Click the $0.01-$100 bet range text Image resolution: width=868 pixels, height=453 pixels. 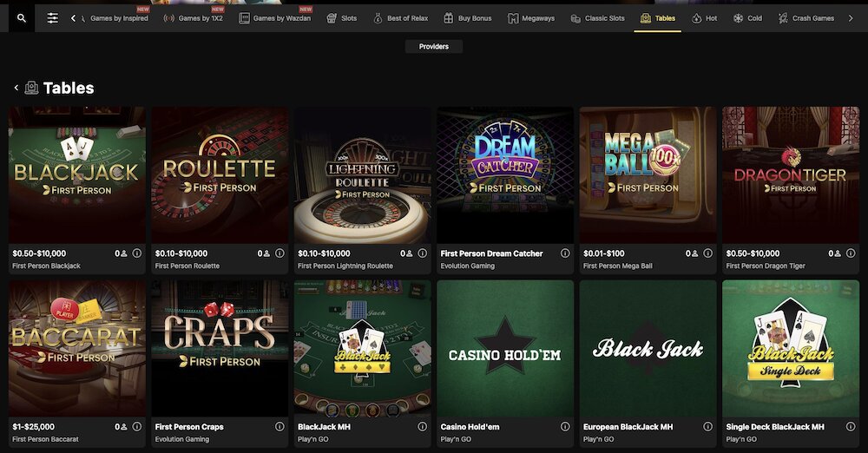point(604,253)
